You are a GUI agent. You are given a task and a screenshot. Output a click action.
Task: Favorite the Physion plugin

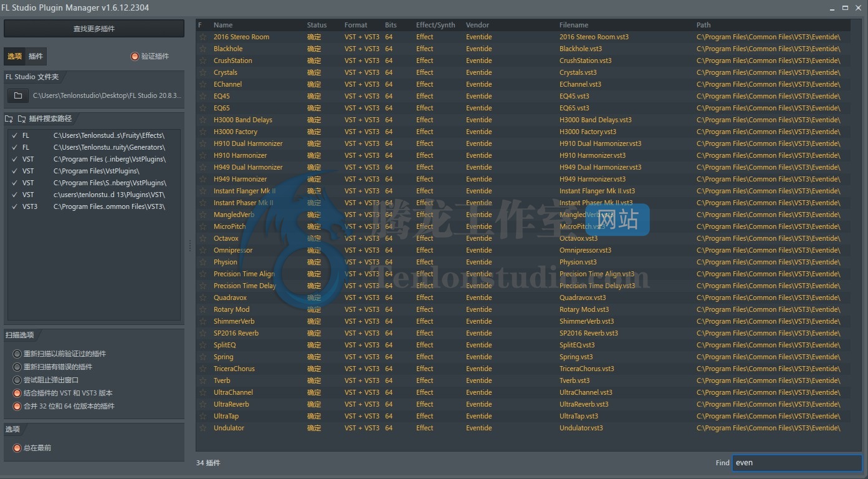tap(203, 262)
